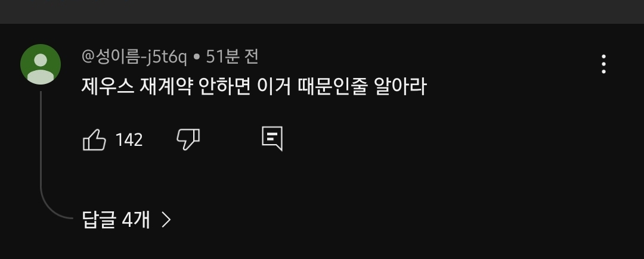This screenshot has width=644, height=259.
Task: Open the green default profile avatar
Action: [41, 64]
